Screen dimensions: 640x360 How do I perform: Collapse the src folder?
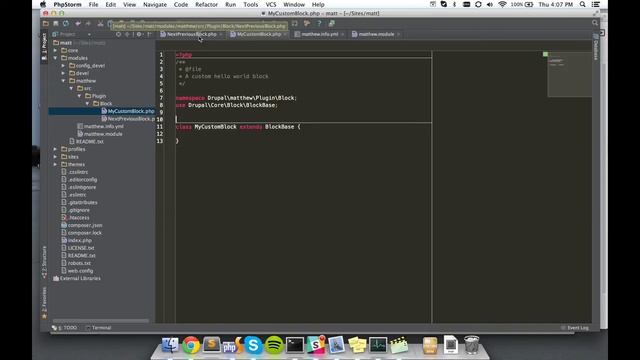point(71,88)
